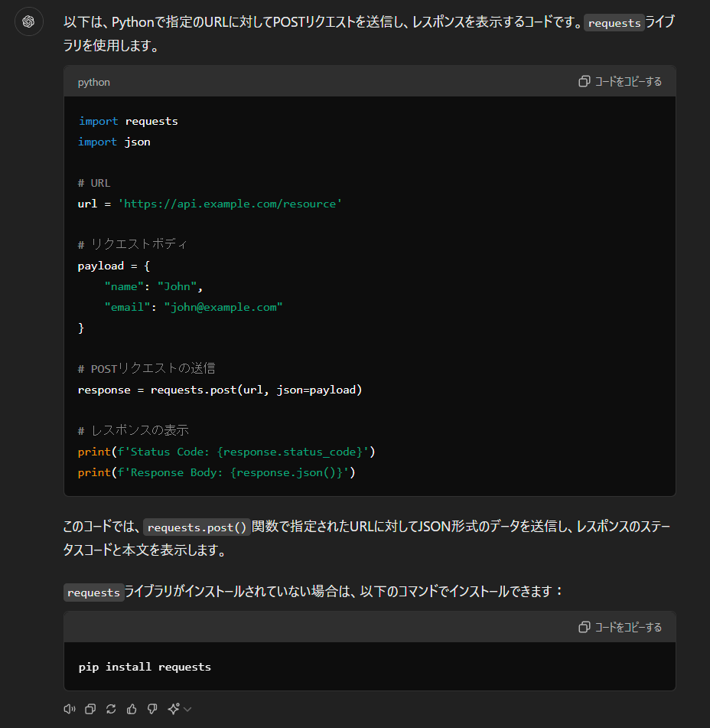This screenshot has height=728, width=710.
Task: Click the inline 'requests.post()' code tag
Action: (x=197, y=527)
